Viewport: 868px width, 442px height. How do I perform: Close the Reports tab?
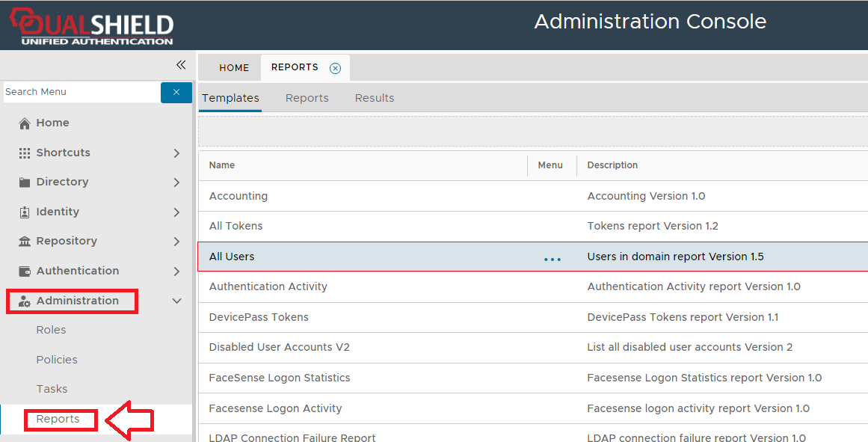coord(335,68)
